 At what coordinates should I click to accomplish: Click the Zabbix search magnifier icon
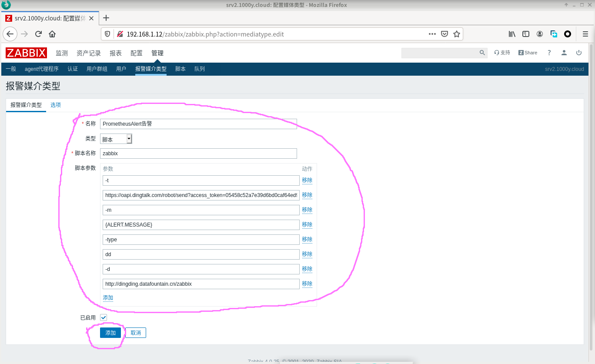[x=482, y=53]
